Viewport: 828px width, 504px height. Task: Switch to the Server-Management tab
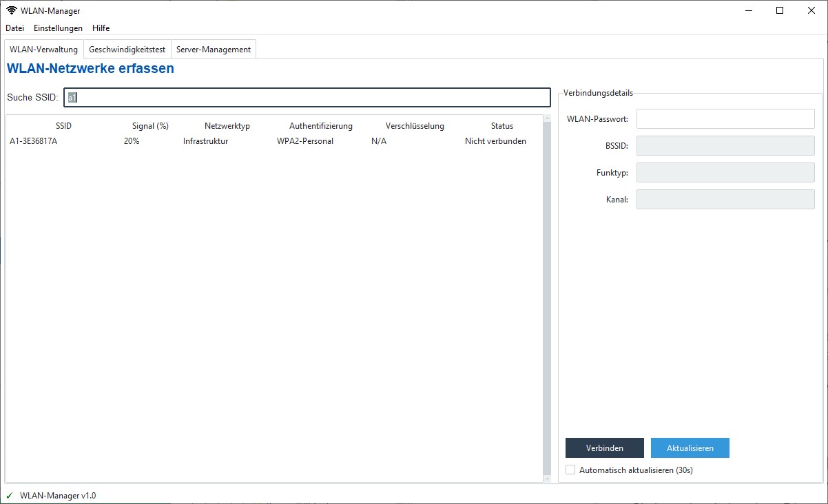click(214, 49)
